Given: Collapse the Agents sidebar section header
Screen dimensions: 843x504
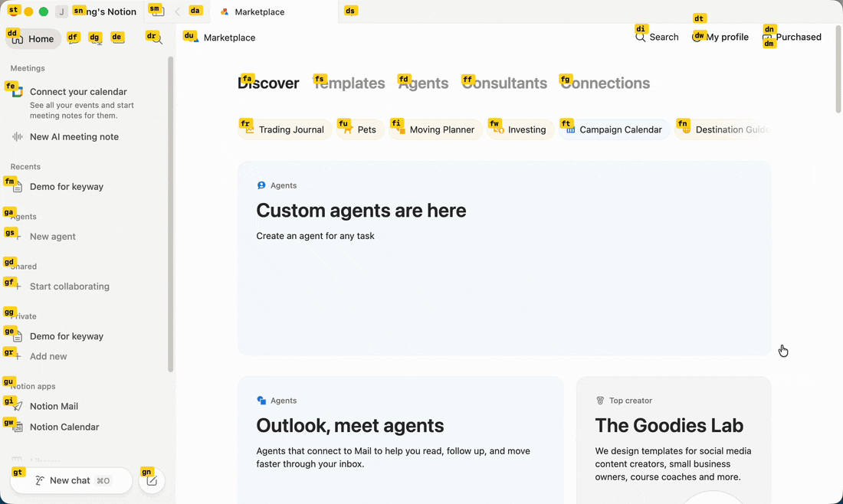Looking at the screenshot, I should click(x=24, y=217).
